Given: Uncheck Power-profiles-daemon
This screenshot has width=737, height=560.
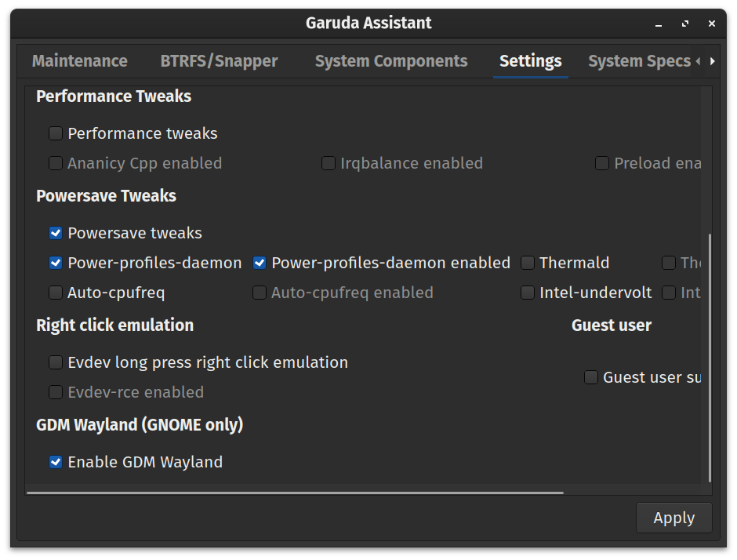Looking at the screenshot, I should [x=56, y=263].
